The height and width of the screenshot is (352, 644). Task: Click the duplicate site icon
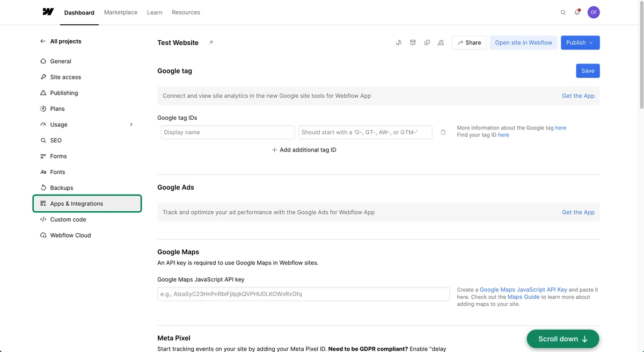[x=427, y=42]
